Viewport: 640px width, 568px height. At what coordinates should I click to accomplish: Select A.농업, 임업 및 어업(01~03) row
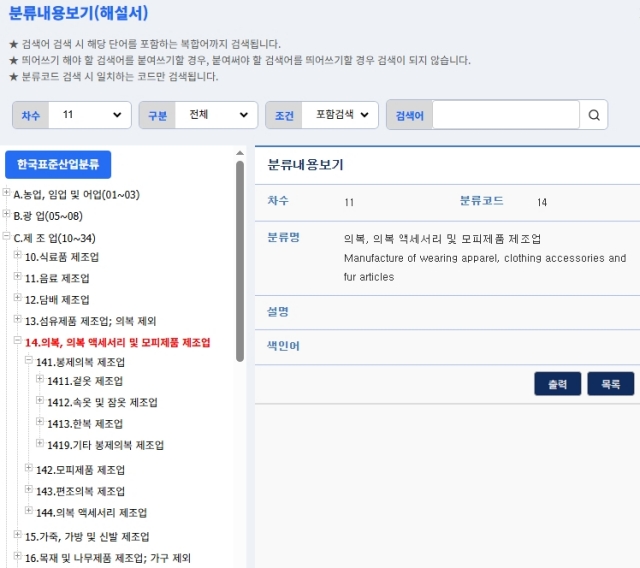click(x=76, y=195)
